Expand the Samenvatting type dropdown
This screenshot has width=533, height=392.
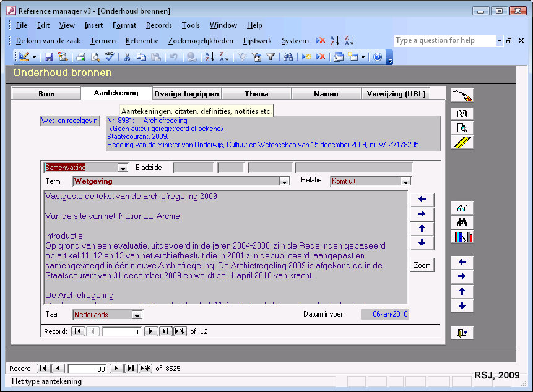123,168
